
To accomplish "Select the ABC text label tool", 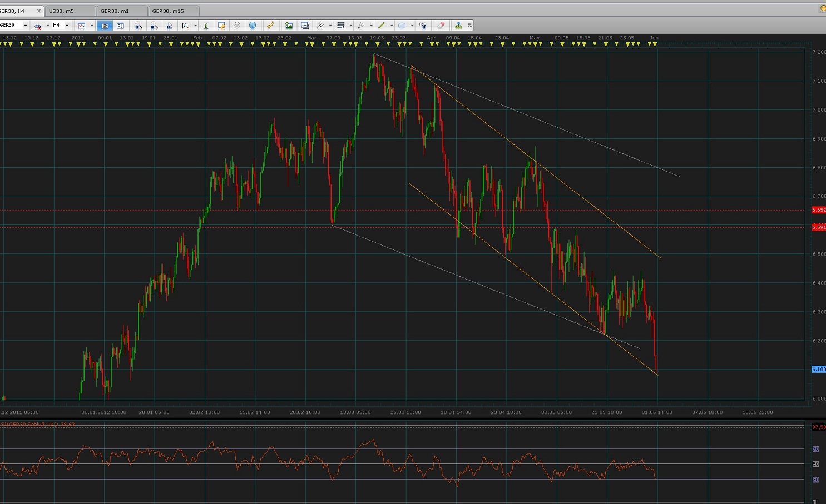I will point(423,26).
